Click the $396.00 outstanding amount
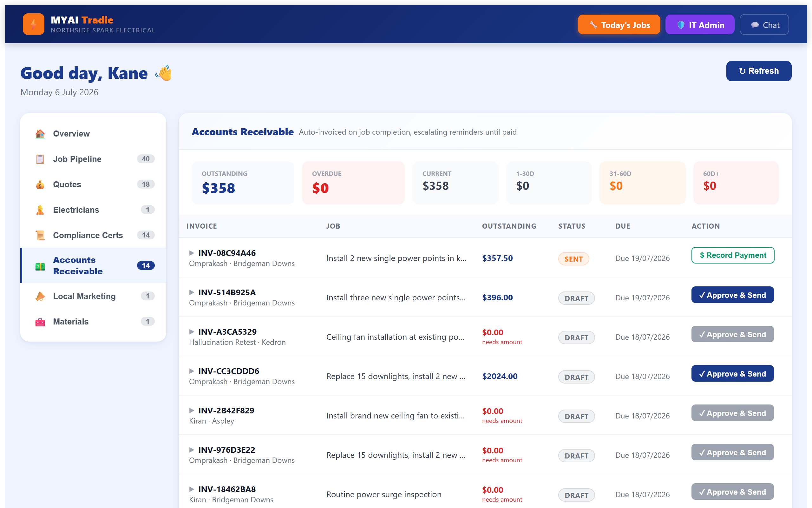Image resolution: width=812 pixels, height=508 pixels. [497, 297]
